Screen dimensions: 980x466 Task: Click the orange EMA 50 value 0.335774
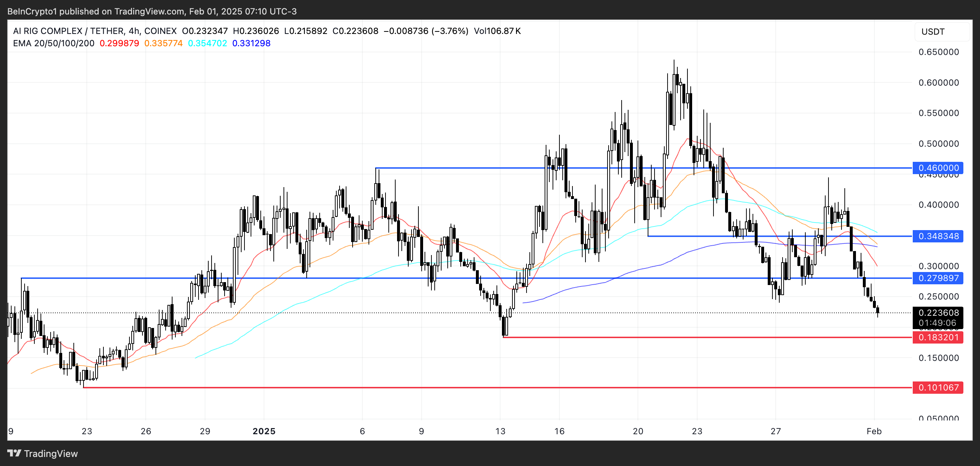click(163, 43)
